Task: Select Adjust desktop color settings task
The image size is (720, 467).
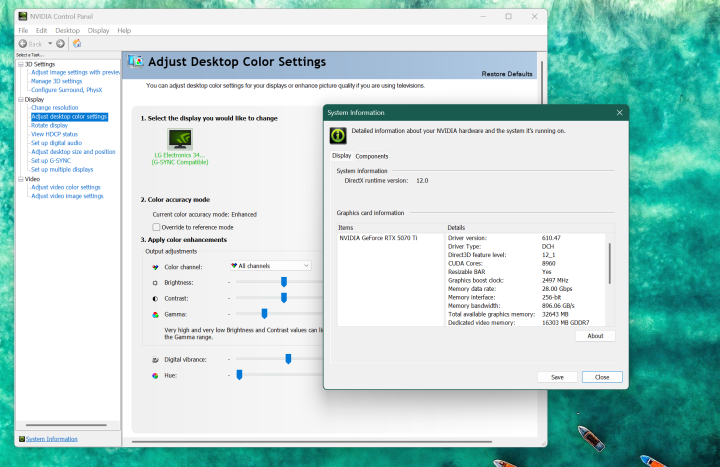Action: point(69,117)
